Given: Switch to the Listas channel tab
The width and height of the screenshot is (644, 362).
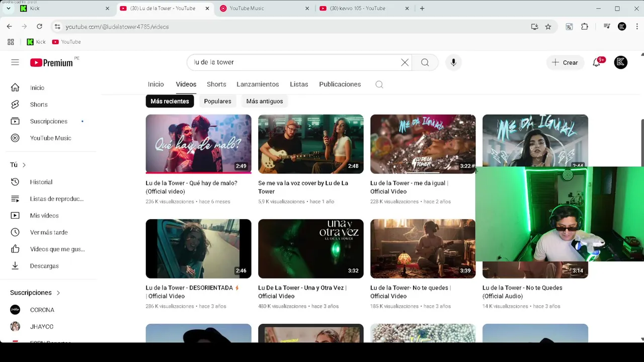Looking at the screenshot, I should coord(299,84).
